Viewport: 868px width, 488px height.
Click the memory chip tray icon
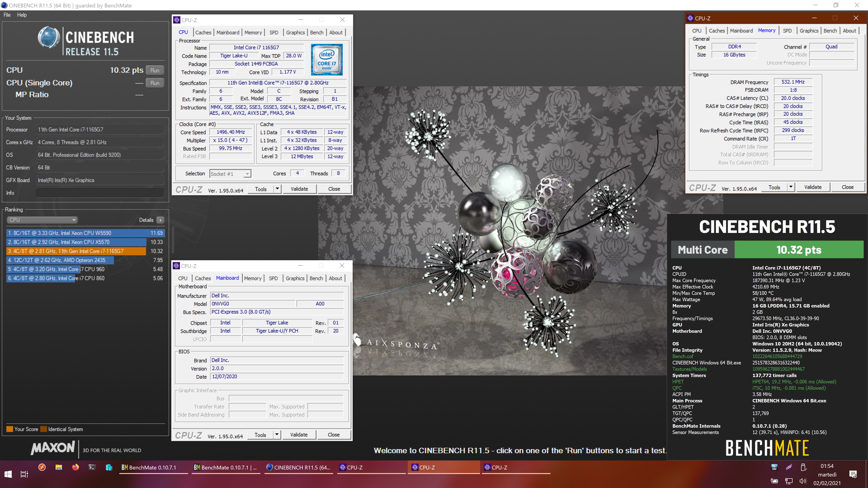point(774,467)
